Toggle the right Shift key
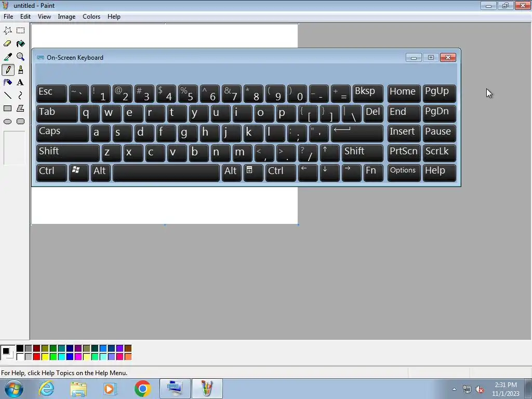The height and width of the screenshot is (399, 532). [362, 153]
